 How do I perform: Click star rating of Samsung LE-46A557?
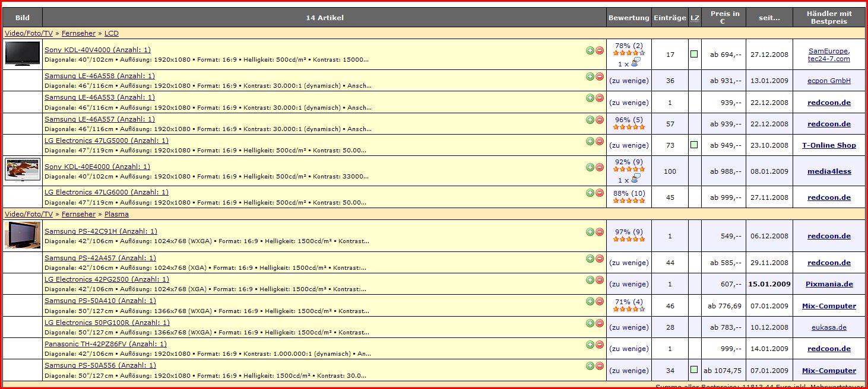click(629, 127)
